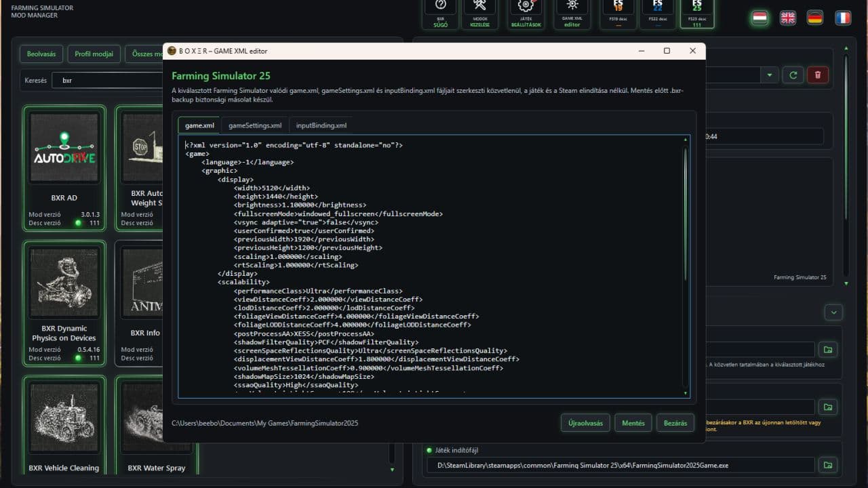Viewport: 868px width, 488px height.
Task: Click the game executable path field
Action: click(620, 465)
